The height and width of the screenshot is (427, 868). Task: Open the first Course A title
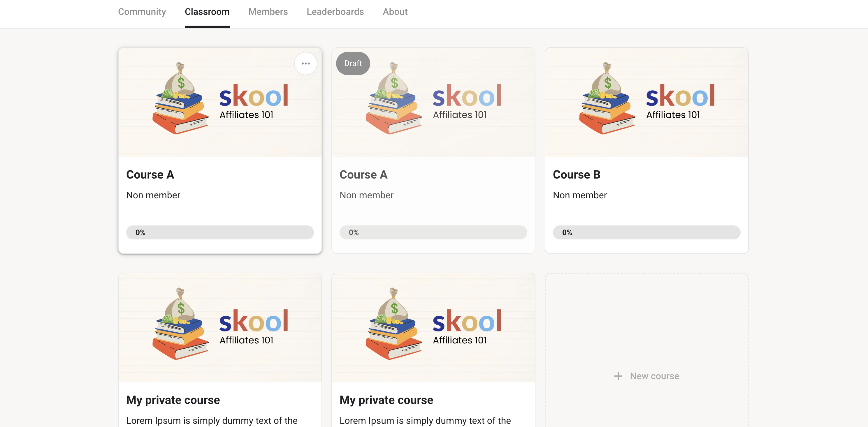150,174
